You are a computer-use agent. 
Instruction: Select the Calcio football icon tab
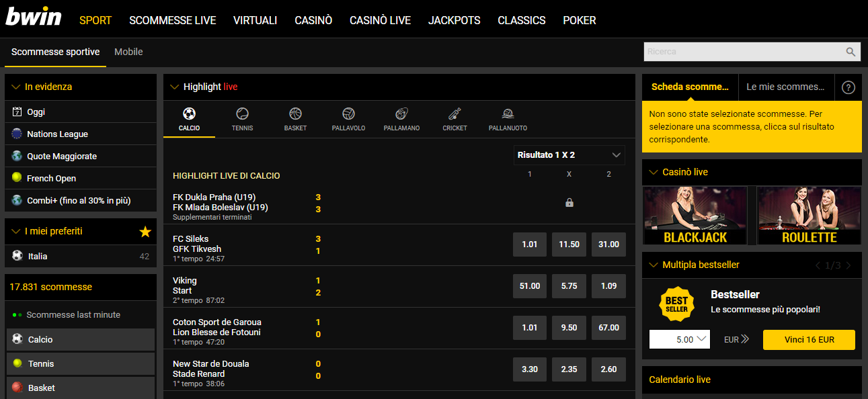tap(189, 114)
